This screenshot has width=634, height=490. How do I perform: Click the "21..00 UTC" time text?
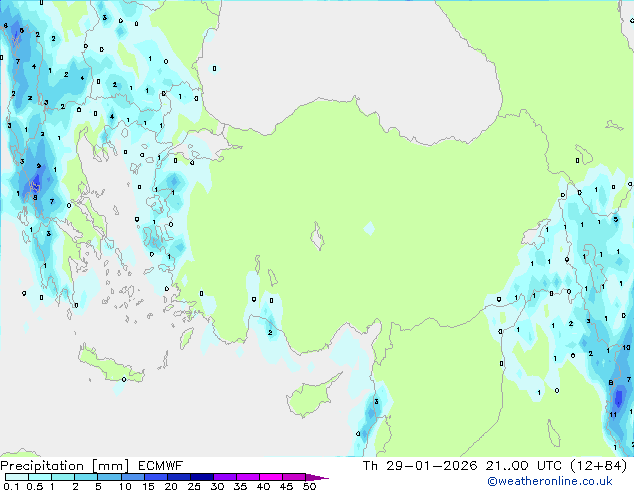tap(524, 466)
